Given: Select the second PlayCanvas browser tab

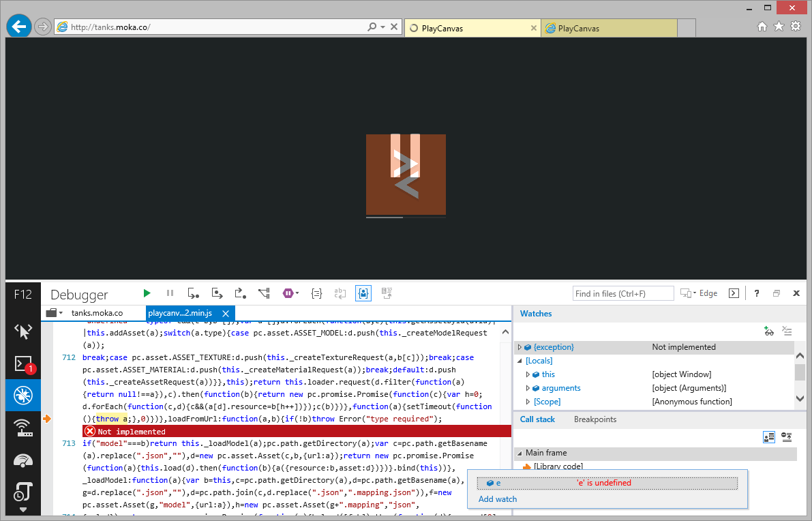Looking at the screenshot, I should click(x=609, y=28).
